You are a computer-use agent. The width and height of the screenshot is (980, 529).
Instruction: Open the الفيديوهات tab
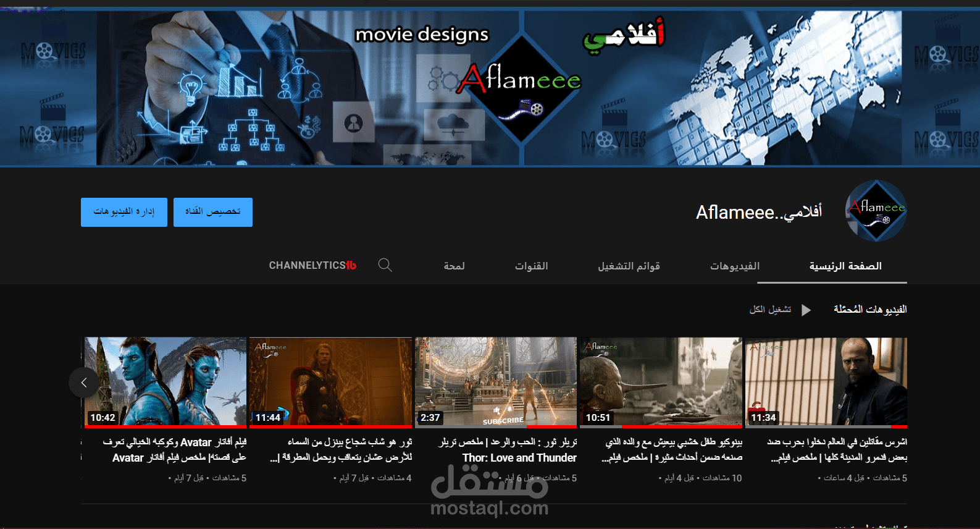[735, 266]
